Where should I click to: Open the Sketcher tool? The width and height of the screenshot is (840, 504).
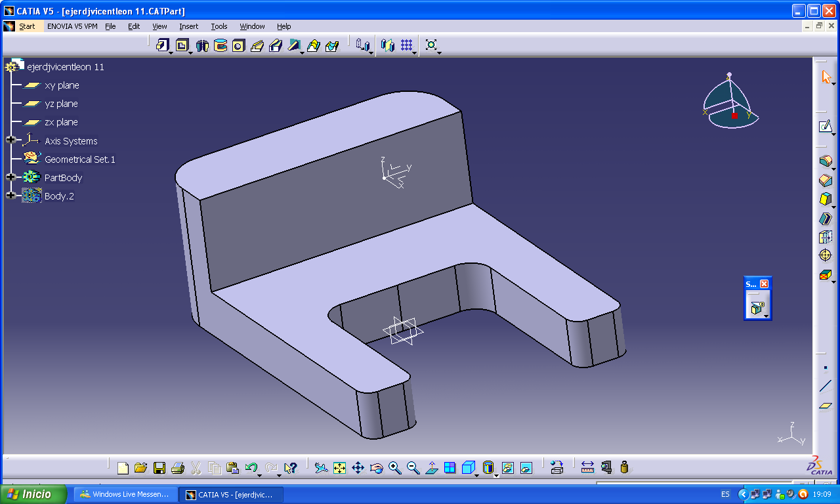point(826,126)
